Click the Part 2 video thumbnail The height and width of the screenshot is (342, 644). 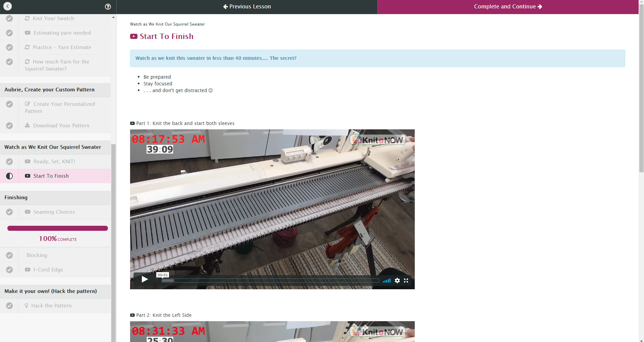click(x=272, y=332)
